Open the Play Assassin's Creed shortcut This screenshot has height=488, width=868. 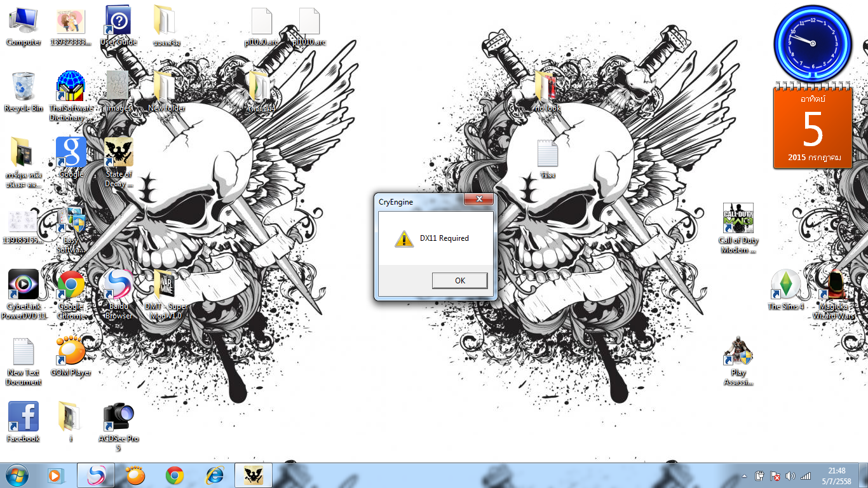pos(738,351)
